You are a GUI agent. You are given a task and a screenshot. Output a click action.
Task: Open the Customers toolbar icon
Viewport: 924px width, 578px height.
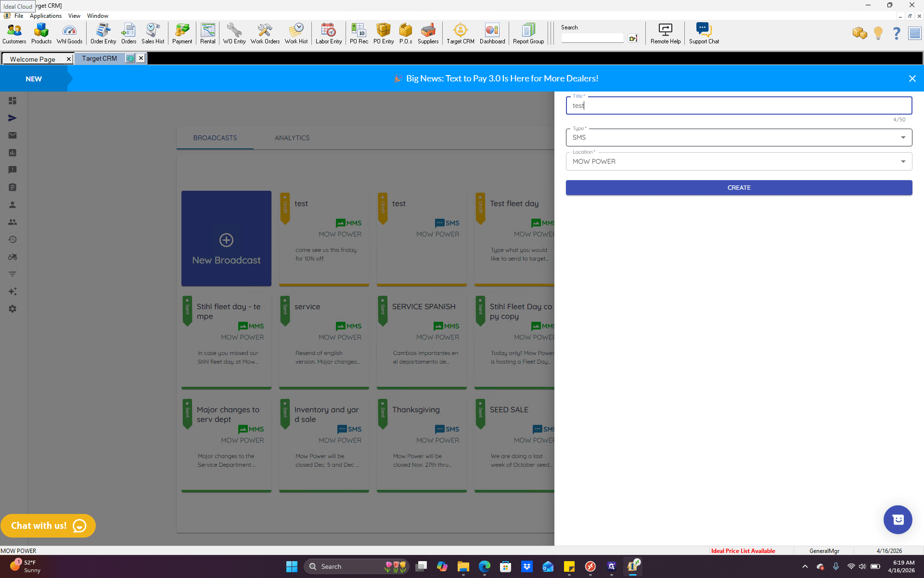click(x=14, y=34)
